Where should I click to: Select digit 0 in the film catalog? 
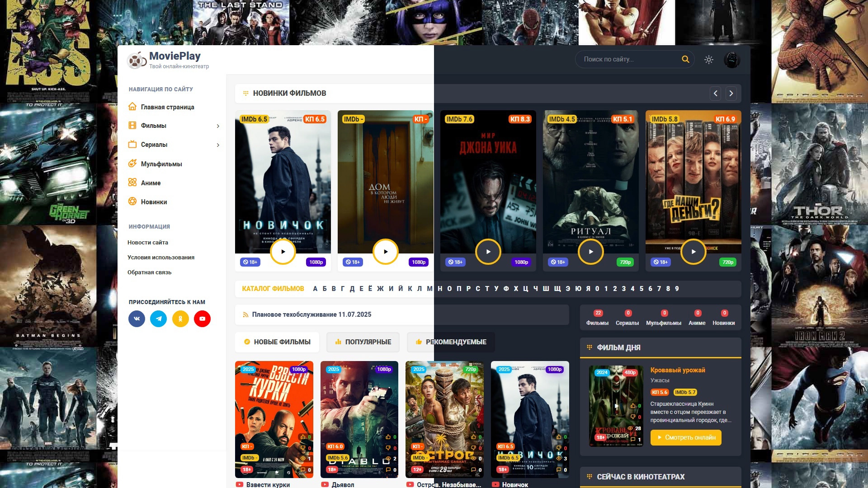pos(597,289)
